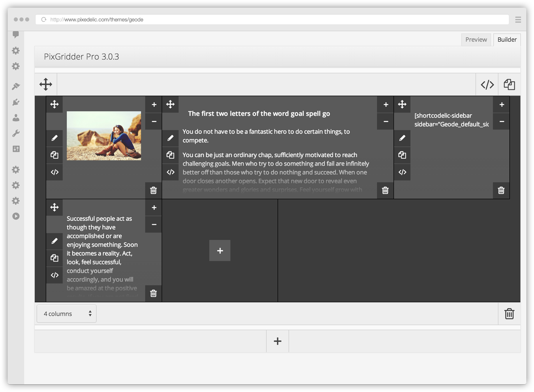The height and width of the screenshot is (392, 534).
Task: Decrease width of the goal text block
Action: pos(386,121)
